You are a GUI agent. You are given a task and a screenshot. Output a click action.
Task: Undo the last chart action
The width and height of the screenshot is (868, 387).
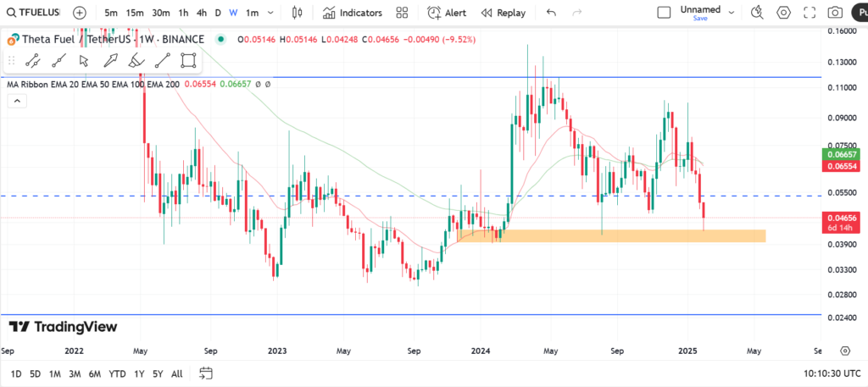tap(552, 13)
